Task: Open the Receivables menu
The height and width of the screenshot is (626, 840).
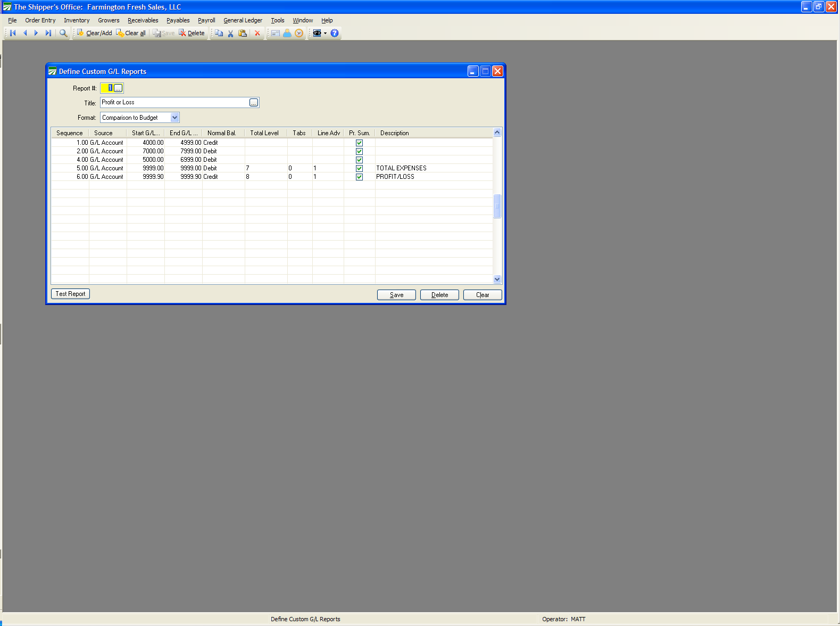Action: click(143, 20)
